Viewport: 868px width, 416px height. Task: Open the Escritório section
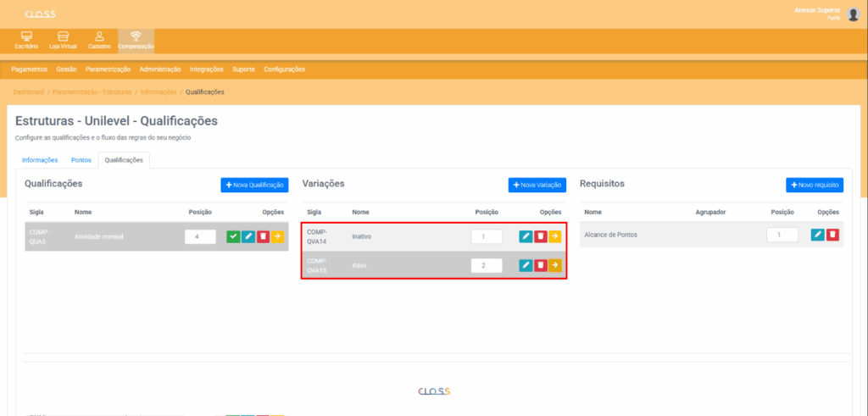pyautogui.click(x=26, y=40)
